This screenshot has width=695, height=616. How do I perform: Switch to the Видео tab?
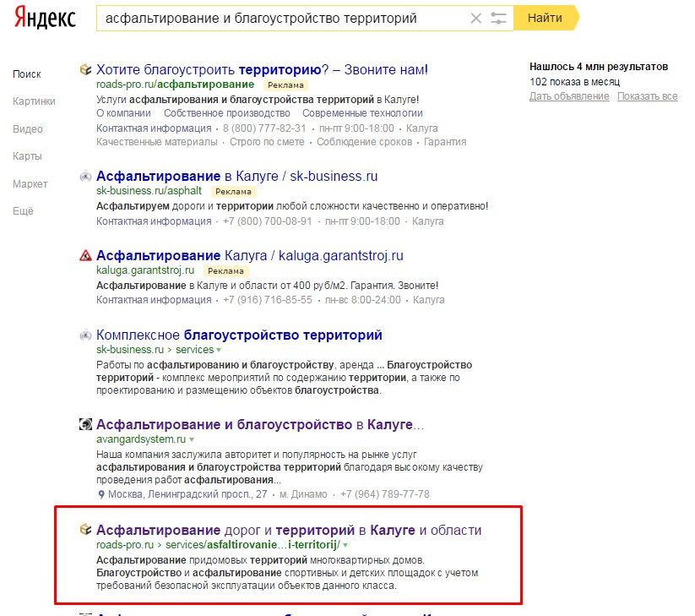[28, 129]
